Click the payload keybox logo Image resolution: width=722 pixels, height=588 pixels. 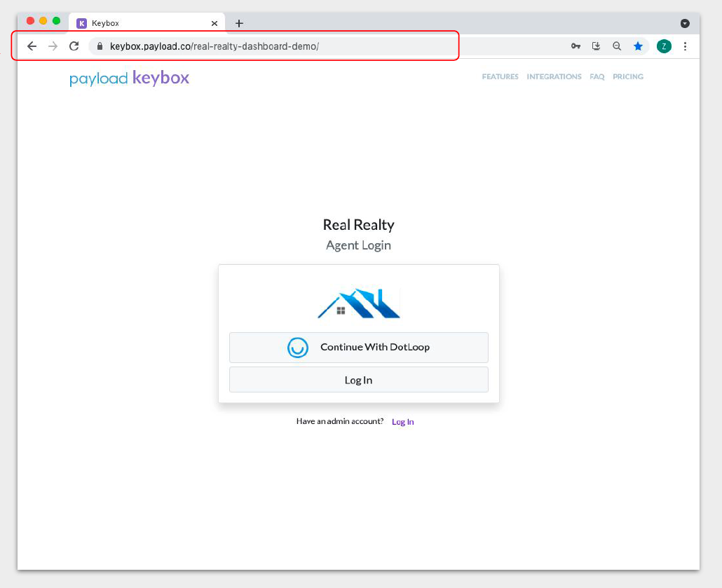click(129, 78)
